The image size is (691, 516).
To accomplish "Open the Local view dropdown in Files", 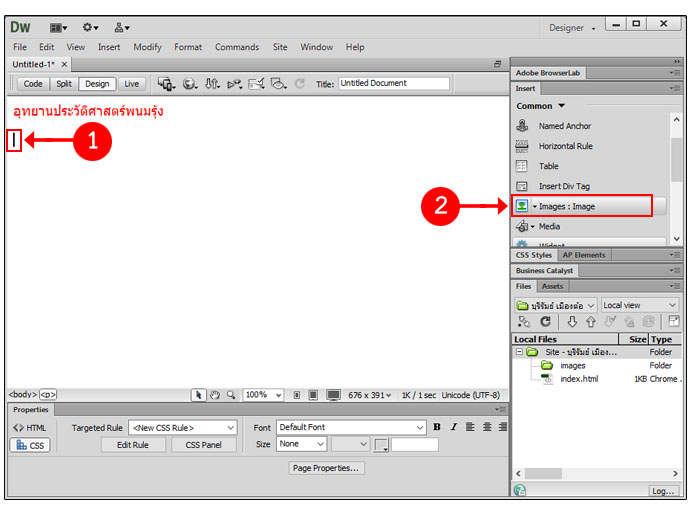I will point(640,305).
